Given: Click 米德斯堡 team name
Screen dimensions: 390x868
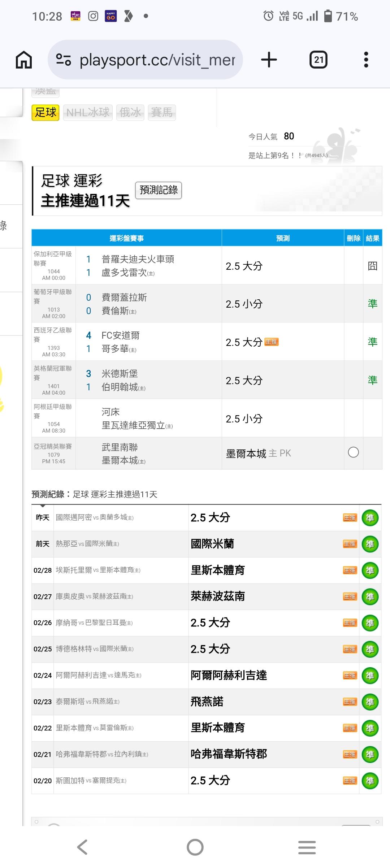Looking at the screenshot, I should pos(120,374).
